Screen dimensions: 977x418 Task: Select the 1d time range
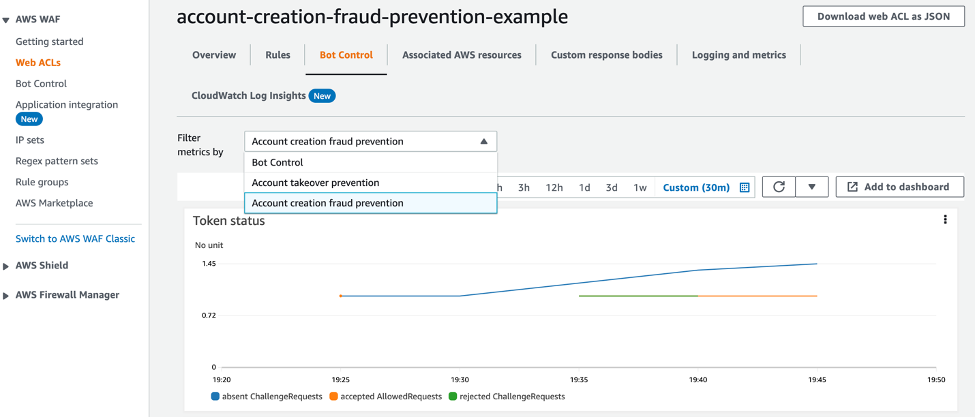[x=584, y=188]
